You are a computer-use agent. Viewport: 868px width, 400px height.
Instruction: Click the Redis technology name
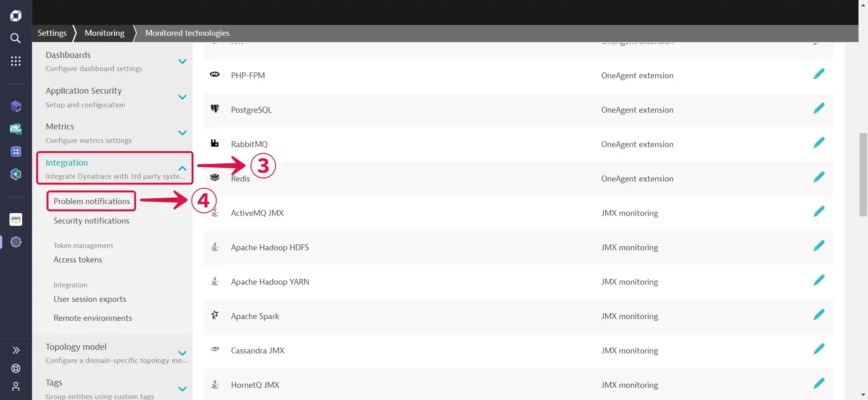point(241,179)
